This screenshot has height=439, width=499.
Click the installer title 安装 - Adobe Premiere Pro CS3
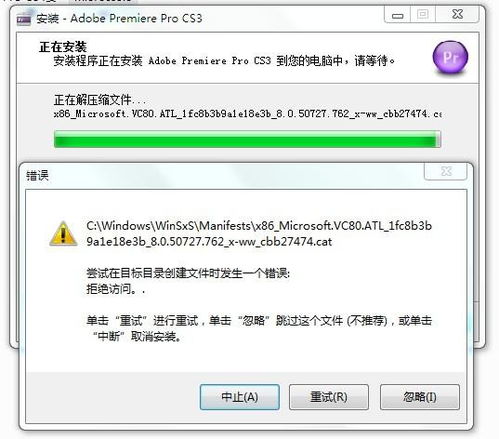[x=119, y=18]
